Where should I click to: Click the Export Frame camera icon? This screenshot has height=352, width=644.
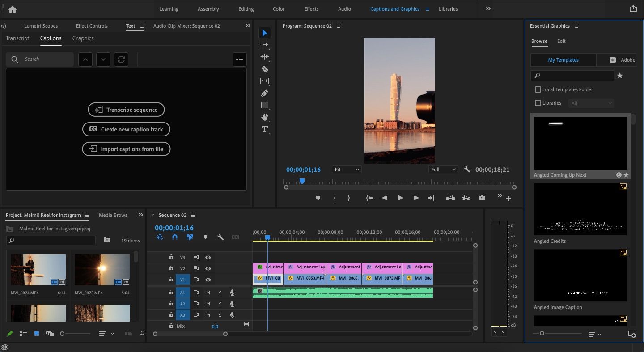click(x=482, y=198)
